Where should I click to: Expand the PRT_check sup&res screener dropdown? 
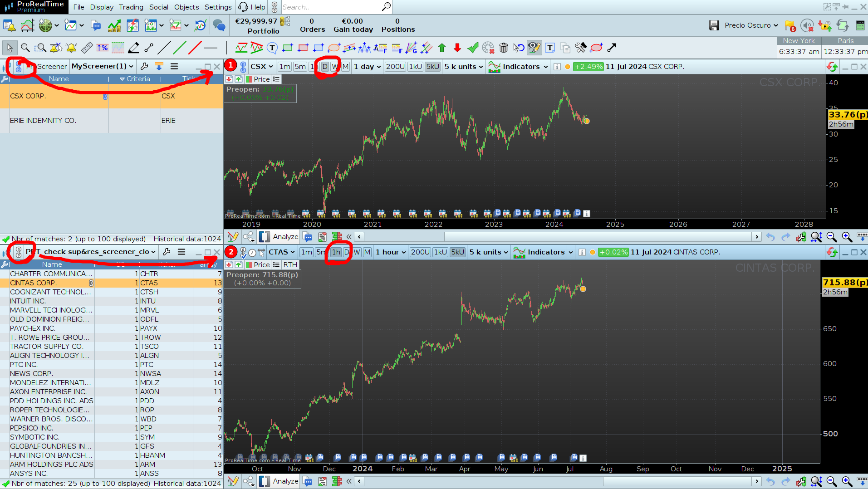point(91,252)
